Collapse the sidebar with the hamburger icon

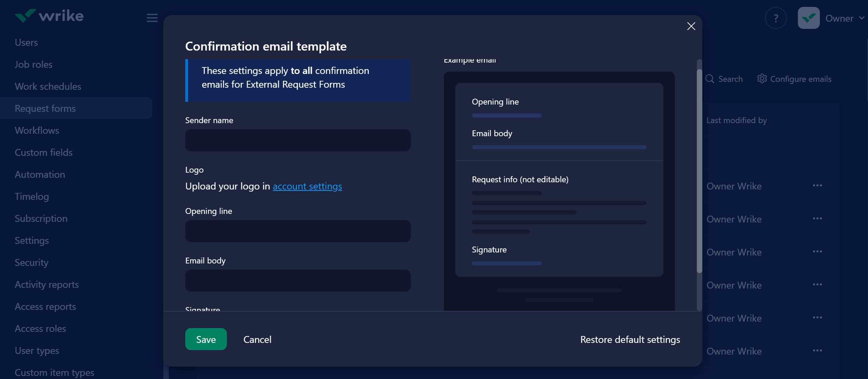click(x=152, y=18)
